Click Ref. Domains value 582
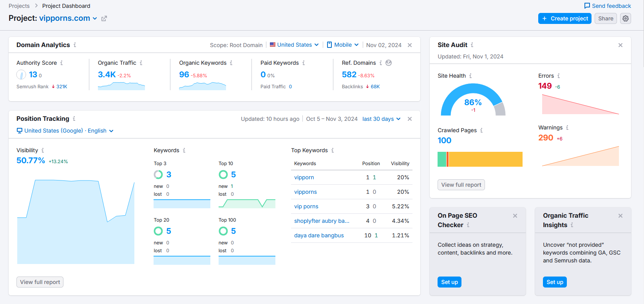 [349, 75]
